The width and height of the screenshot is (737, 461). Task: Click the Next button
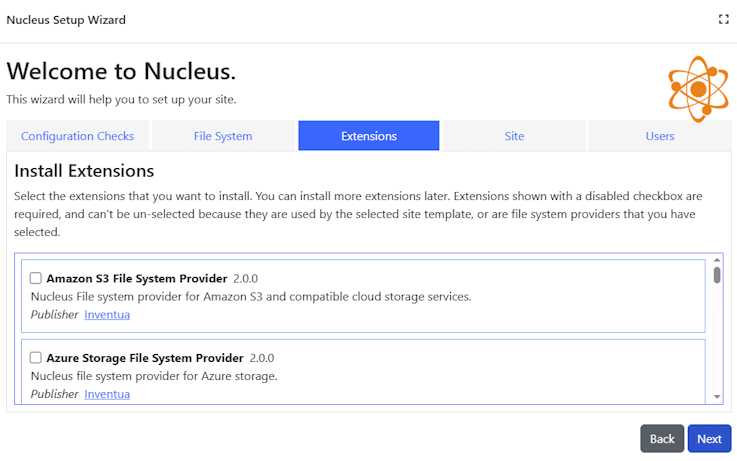709,439
